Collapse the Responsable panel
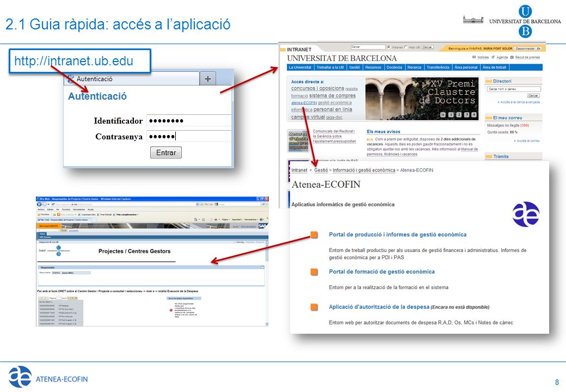This screenshot has height=392, width=566. (262, 267)
